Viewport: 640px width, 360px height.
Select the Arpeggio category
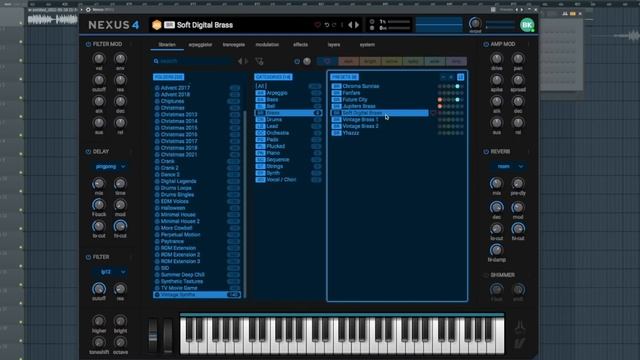[x=288, y=93]
